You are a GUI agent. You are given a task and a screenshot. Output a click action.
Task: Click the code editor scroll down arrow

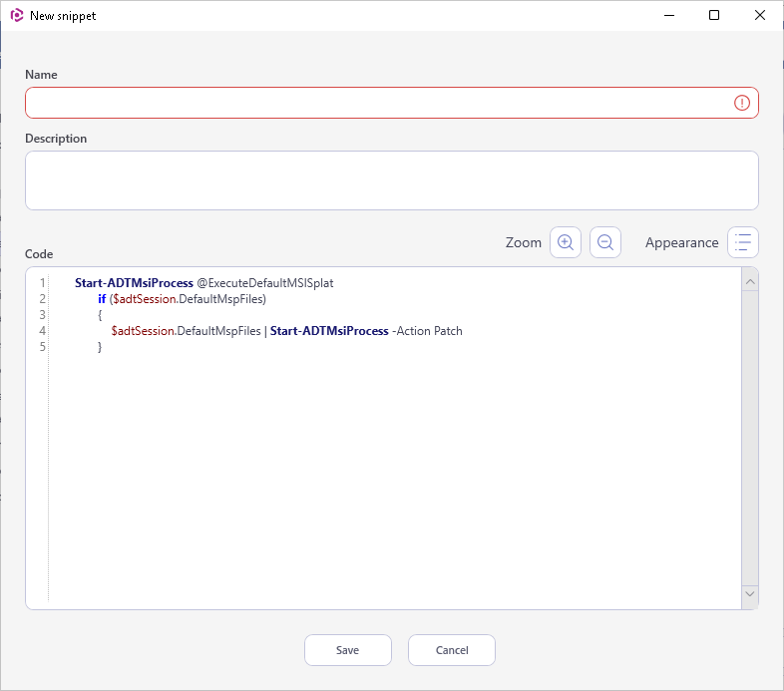(x=749, y=594)
